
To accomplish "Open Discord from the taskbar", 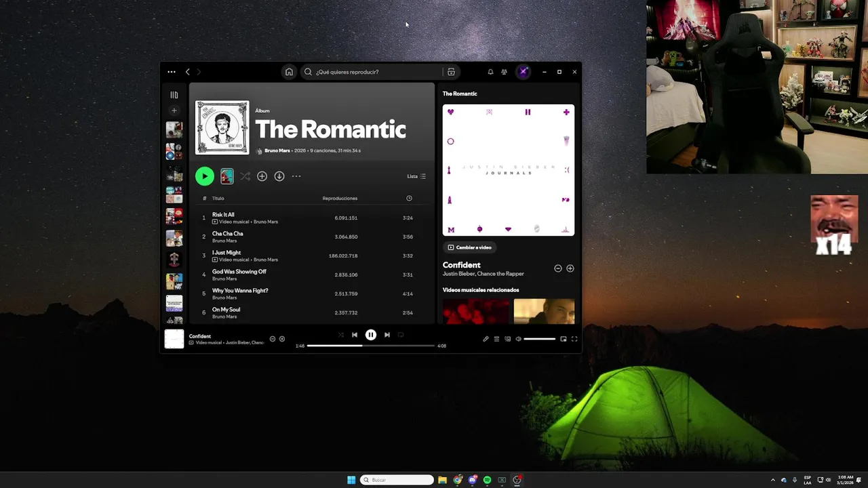I will (x=473, y=480).
